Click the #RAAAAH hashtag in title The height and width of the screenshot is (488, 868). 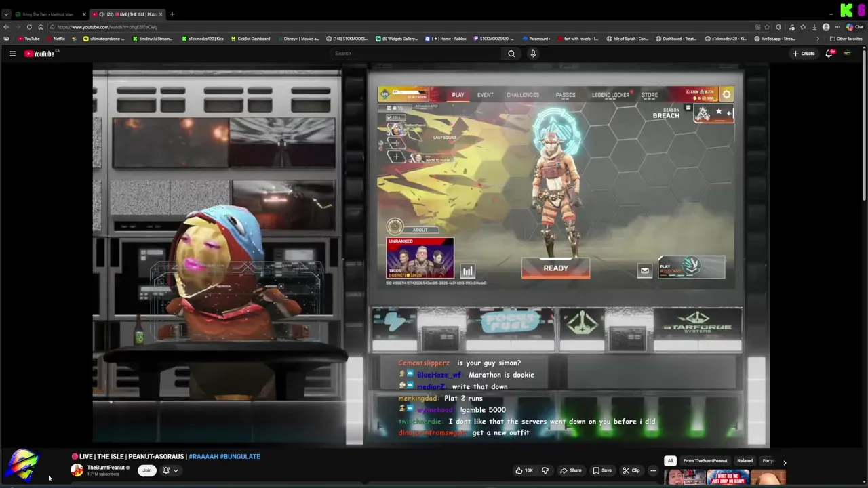click(203, 457)
